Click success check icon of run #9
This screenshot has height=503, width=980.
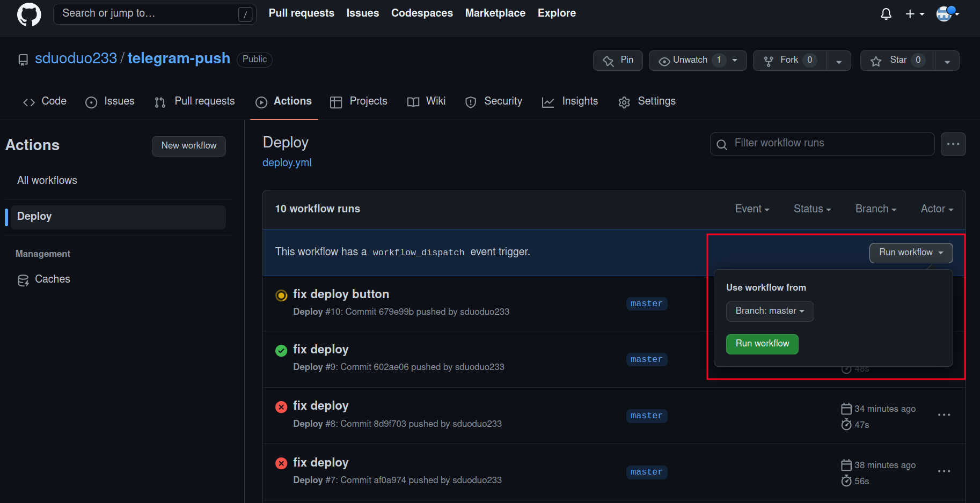click(281, 351)
